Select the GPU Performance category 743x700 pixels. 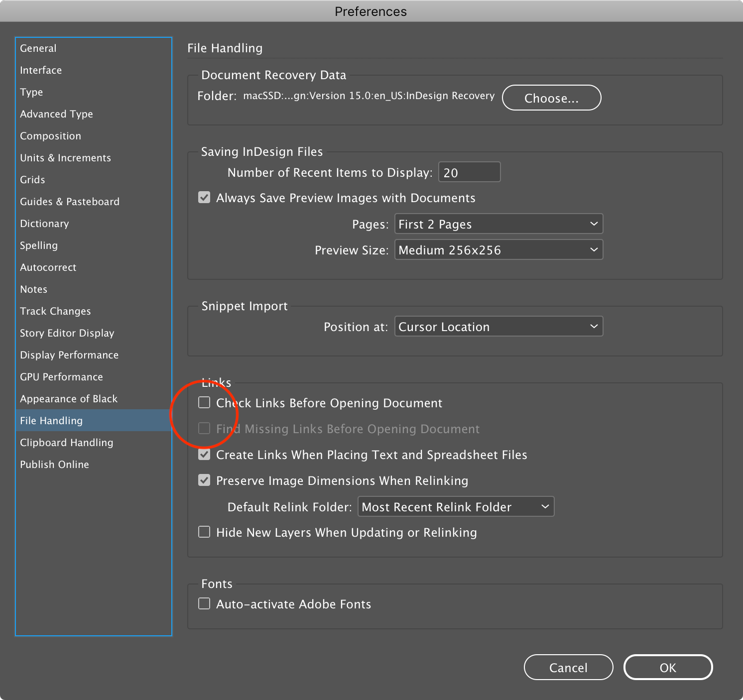(x=61, y=376)
